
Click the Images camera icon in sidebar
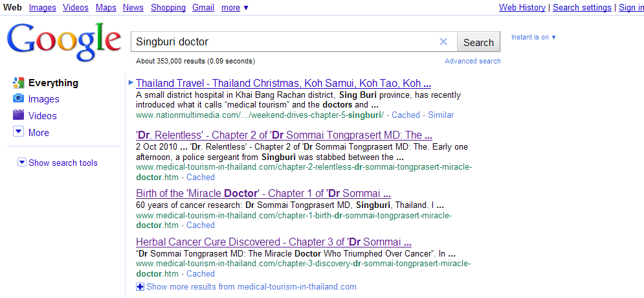point(18,99)
